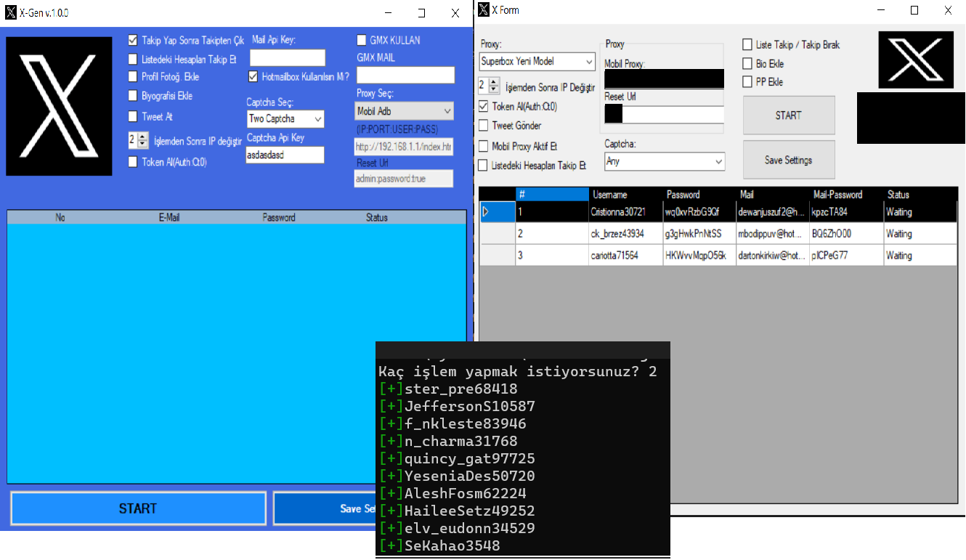Click the Mobil Proxy field in X Form
966x560 pixels.
[x=665, y=78]
